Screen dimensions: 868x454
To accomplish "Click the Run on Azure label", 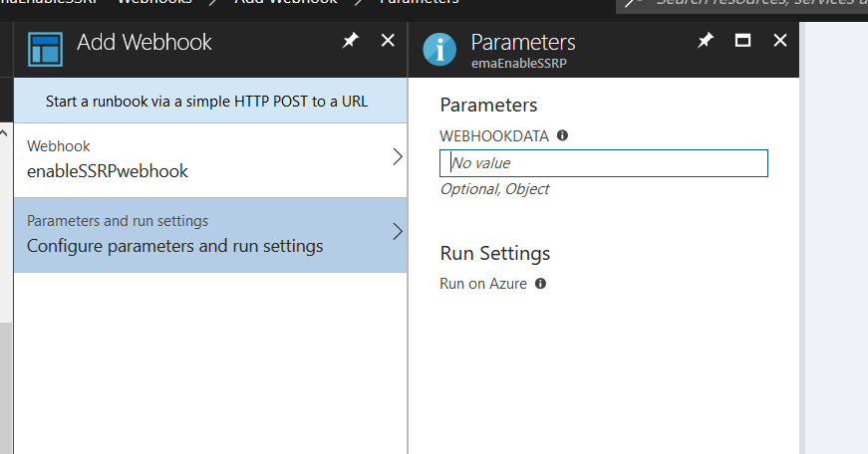I will click(483, 284).
